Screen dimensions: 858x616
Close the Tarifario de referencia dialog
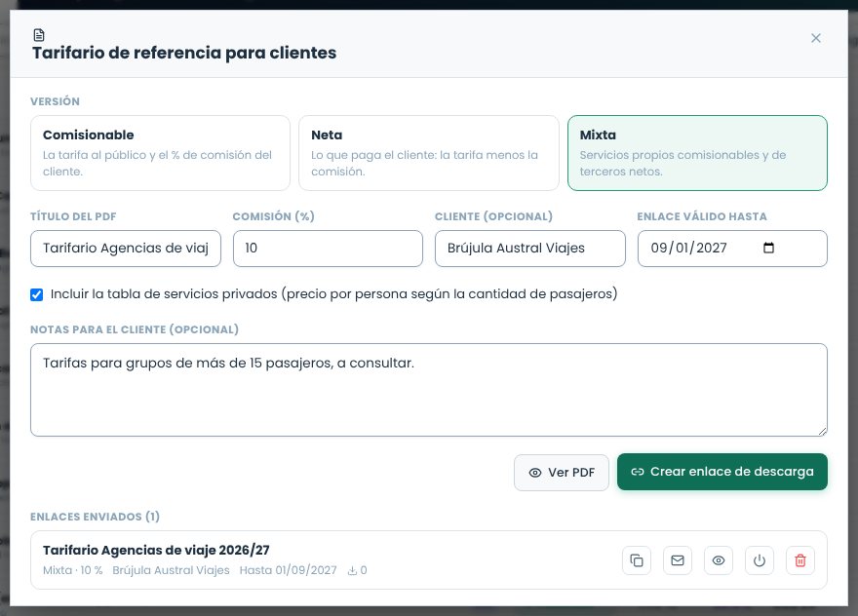[x=816, y=38]
